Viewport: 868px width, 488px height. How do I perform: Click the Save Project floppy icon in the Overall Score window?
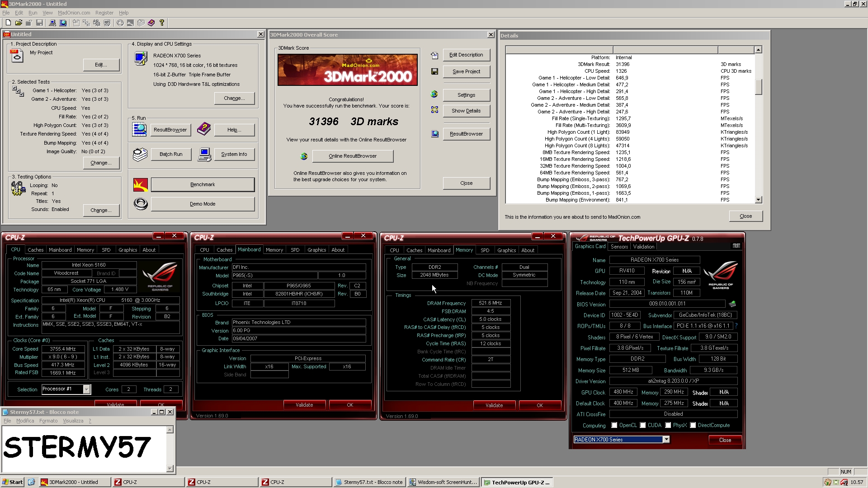[434, 71]
